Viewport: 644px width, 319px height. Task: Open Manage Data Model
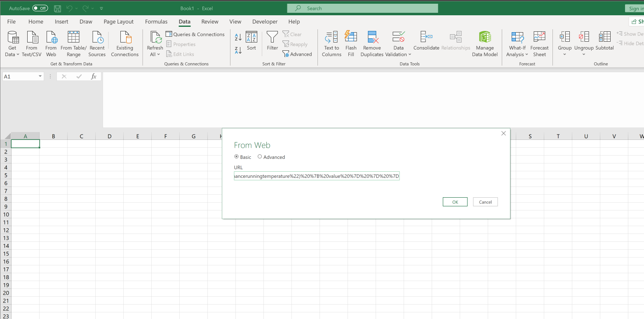click(485, 43)
